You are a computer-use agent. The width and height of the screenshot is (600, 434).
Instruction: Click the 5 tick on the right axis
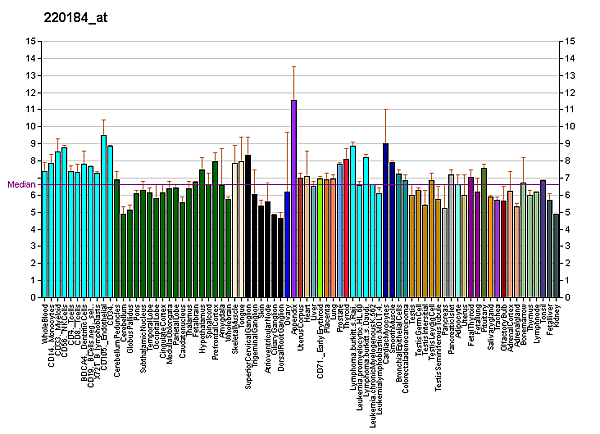coord(570,213)
